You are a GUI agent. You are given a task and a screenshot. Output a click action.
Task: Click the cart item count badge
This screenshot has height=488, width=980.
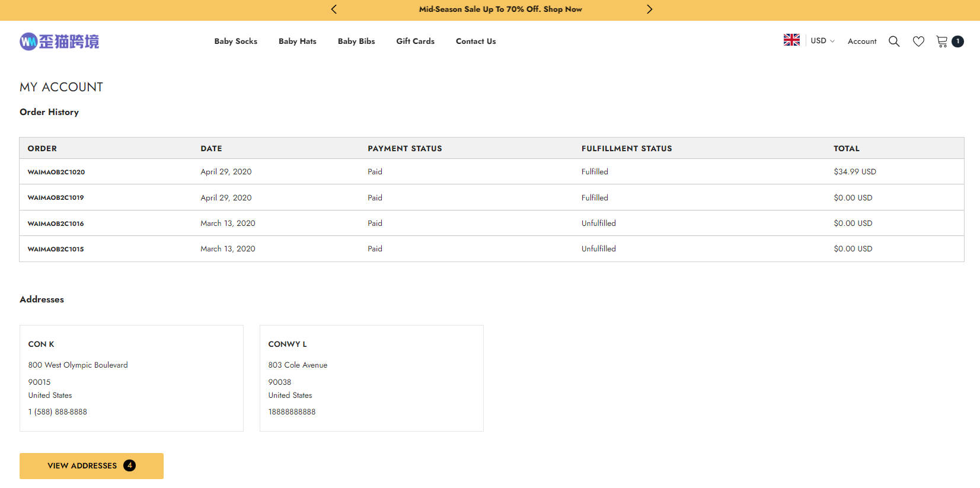click(957, 41)
